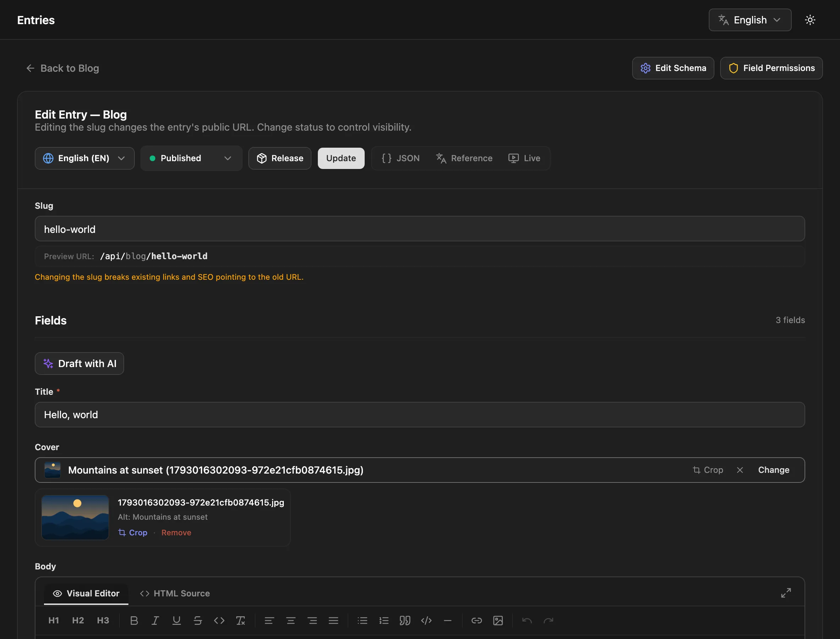Apply Heading 1 format
840x639 pixels.
pos(54,621)
